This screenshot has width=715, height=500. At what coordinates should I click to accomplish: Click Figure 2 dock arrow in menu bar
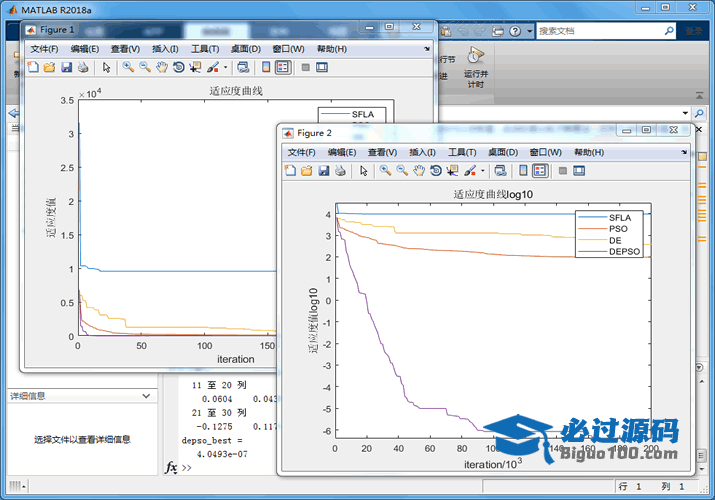pyautogui.click(x=684, y=152)
